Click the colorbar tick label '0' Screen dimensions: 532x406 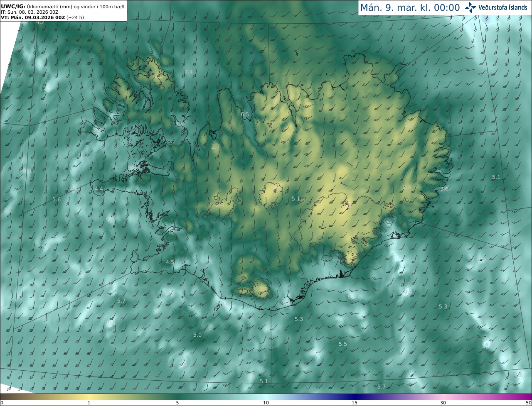(x=2, y=403)
